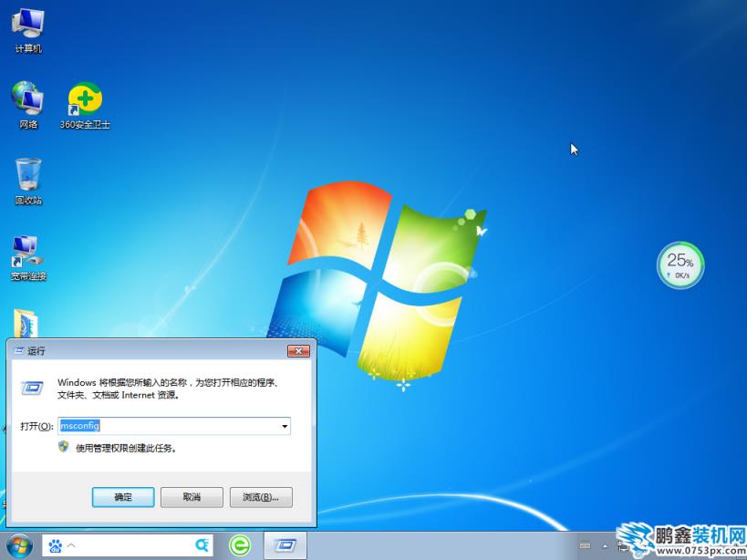This screenshot has width=747, height=560.
Task: Click the keyboard input icon in the system tray
Action: [585, 545]
